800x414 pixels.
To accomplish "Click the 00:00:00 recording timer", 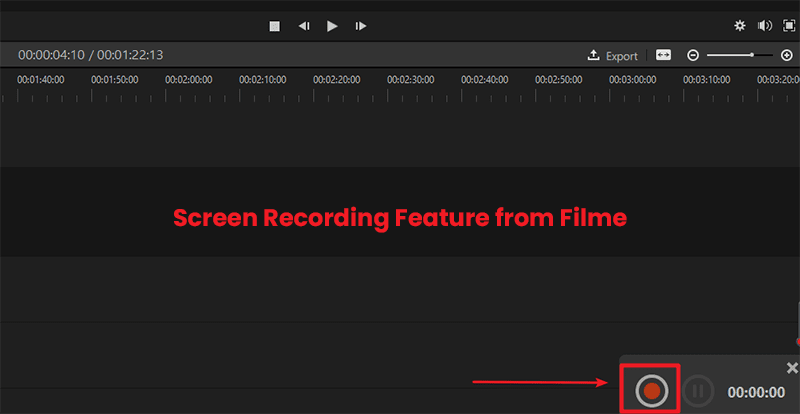I will pyautogui.click(x=756, y=392).
